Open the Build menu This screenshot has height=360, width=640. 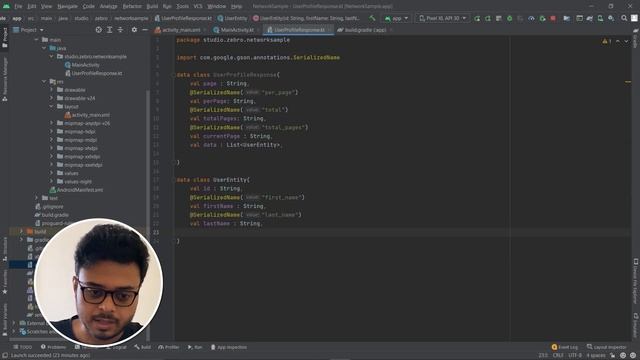click(152, 7)
